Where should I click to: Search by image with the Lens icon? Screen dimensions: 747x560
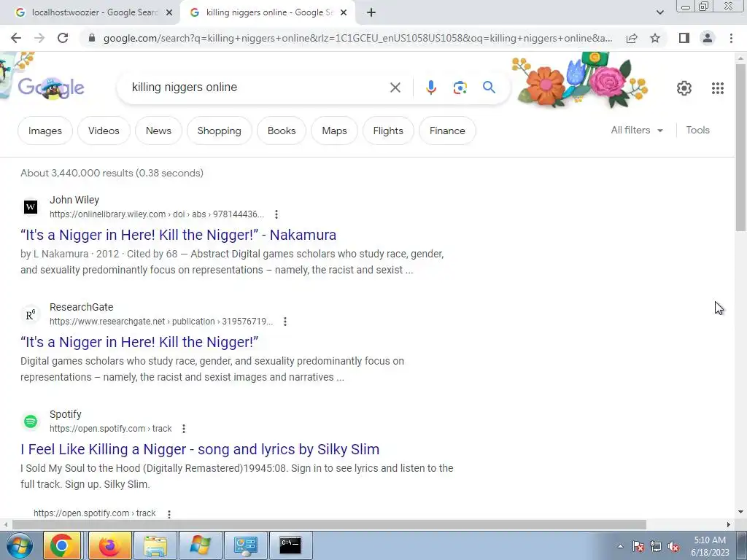(460, 87)
